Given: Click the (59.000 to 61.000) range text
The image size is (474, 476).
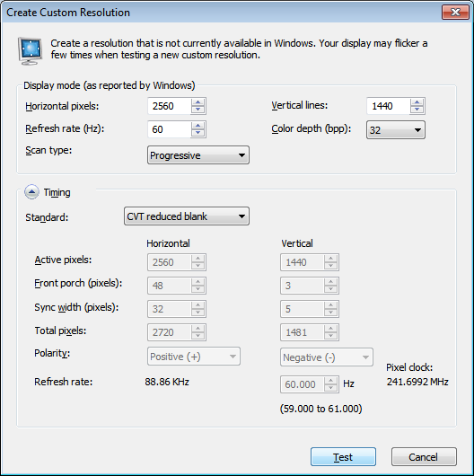Looking at the screenshot, I should tap(321, 409).
